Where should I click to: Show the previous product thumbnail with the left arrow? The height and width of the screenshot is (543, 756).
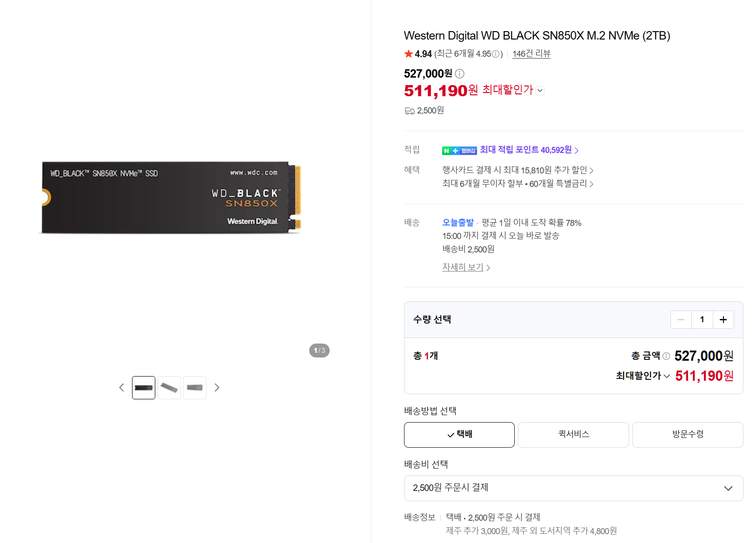pyautogui.click(x=121, y=388)
